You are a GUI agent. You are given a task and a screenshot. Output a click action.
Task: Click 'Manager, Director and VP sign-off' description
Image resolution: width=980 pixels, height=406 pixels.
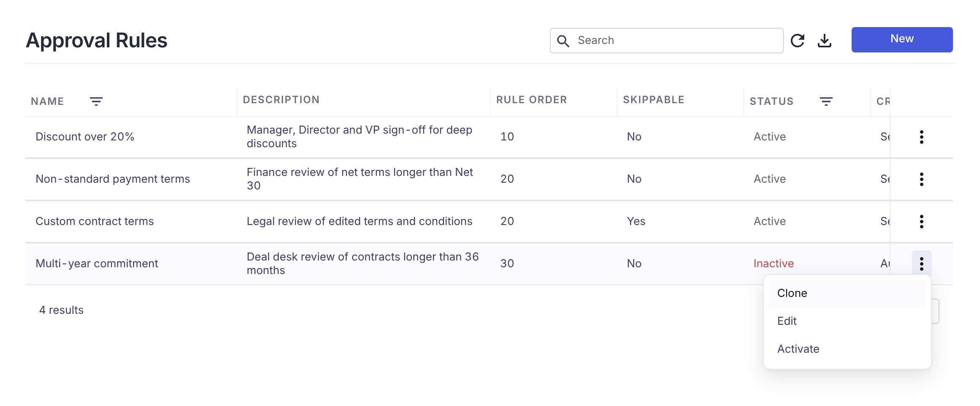click(x=359, y=137)
